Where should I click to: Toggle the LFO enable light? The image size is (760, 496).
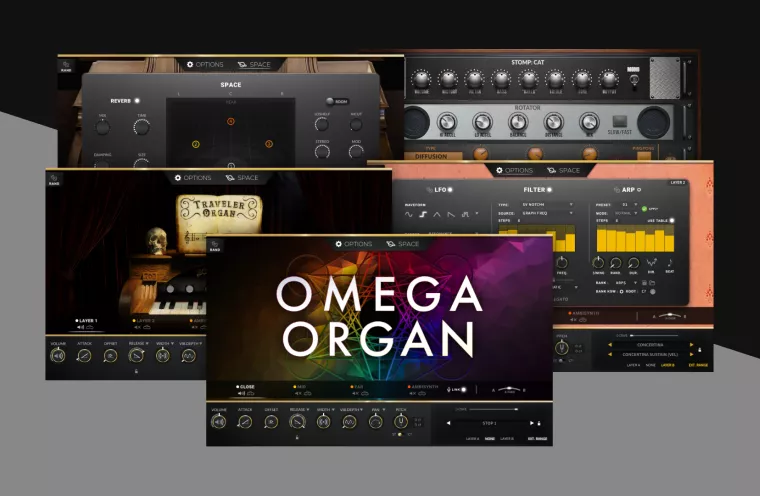450,190
